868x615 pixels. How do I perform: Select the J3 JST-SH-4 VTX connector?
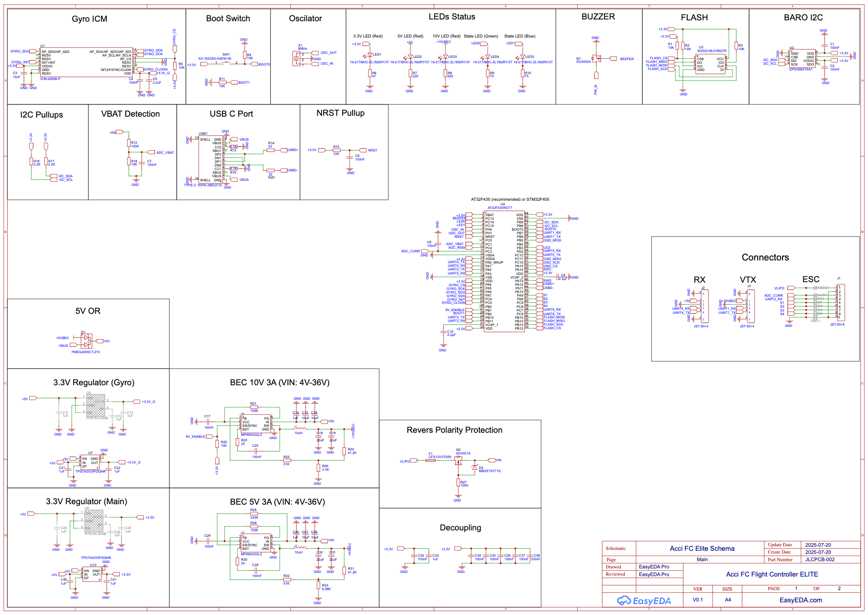(x=750, y=307)
